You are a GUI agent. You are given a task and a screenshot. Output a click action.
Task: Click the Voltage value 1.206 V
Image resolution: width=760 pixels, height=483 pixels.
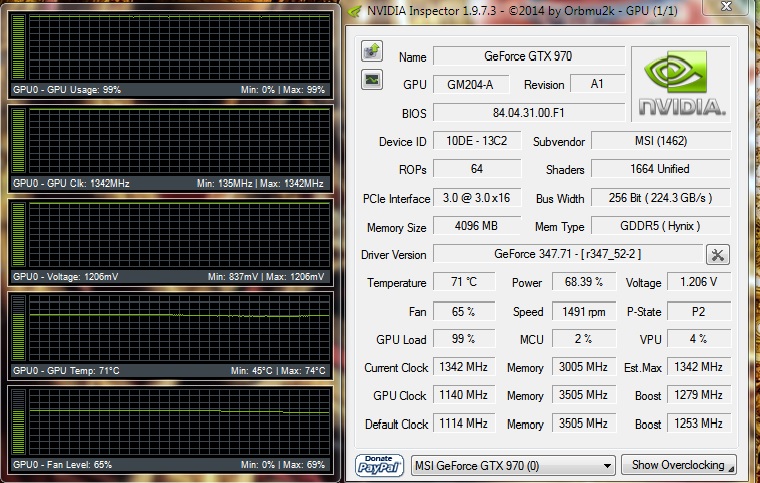click(699, 282)
